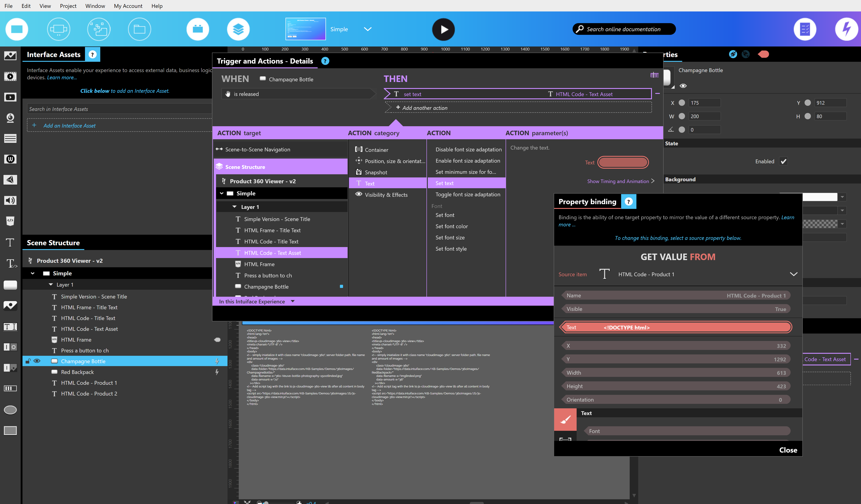Select the Image asset tool in sidebar
This screenshot has width=861, height=504.
(x=10, y=55)
